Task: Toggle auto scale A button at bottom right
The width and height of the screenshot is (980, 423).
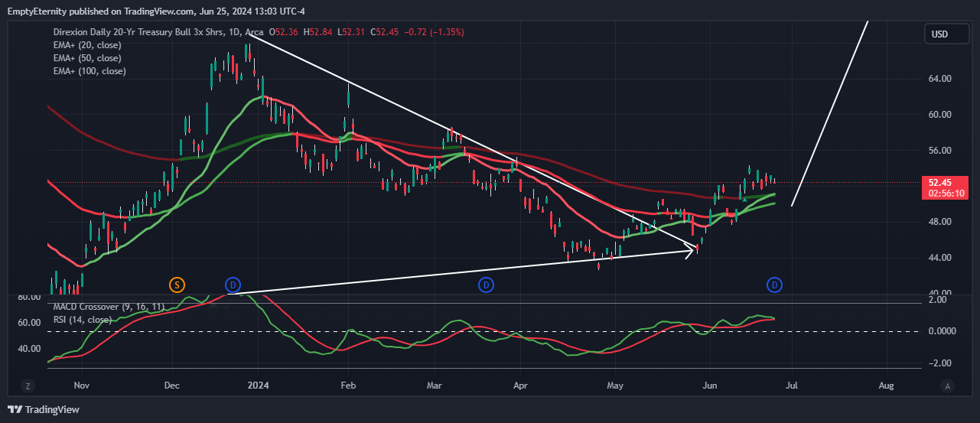Action: pyautogui.click(x=948, y=386)
